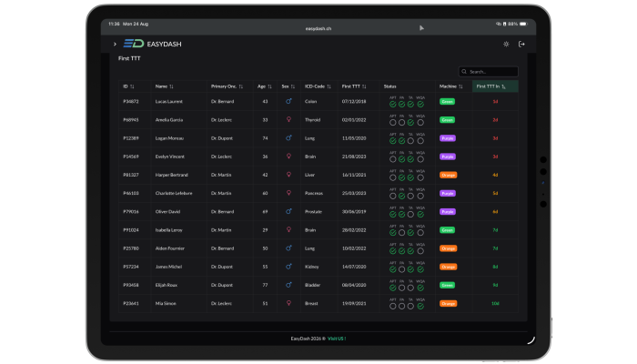637x364 pixels.
Task: Click ICD-Code Pancreas cell
Action: [x=314, y=193]
